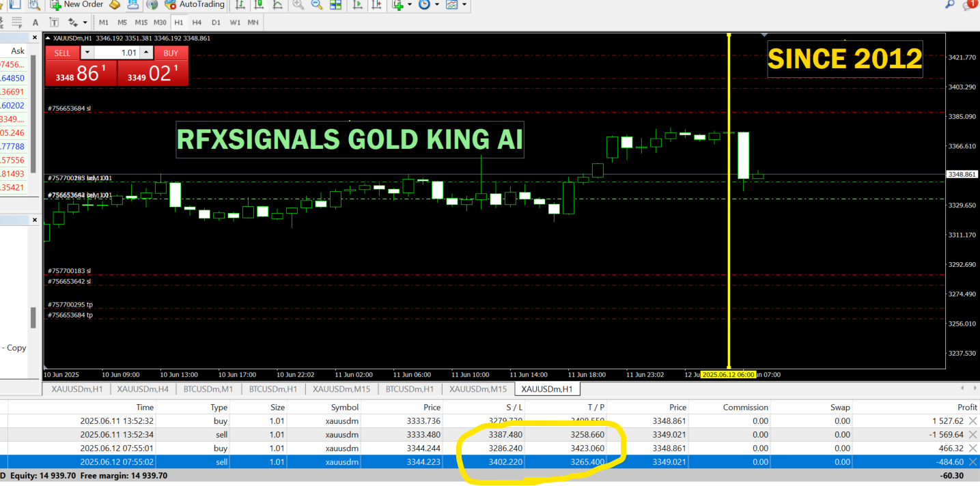Switch chart to bar chart icon
Viewport: 980px width, 486px height.
[x=240, y=5]
